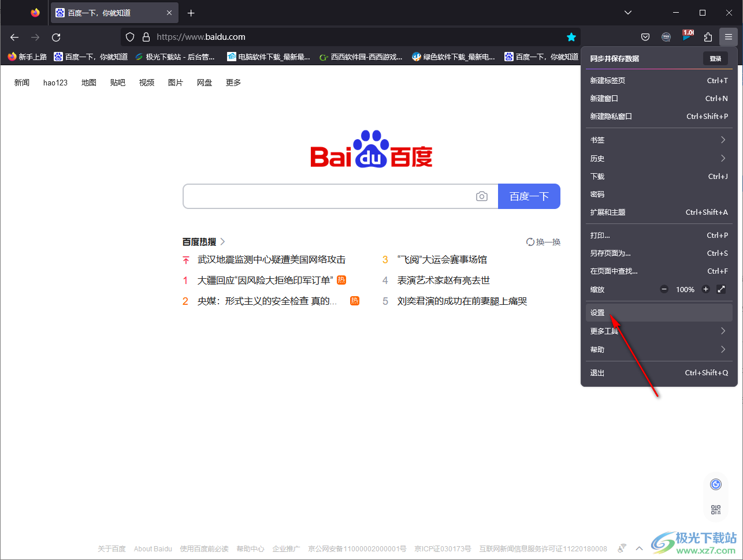Image resolution: width=743 pixels, height=560 pixels.
Task: Select 扩展和主题 menu item
Action: [659, 212]
